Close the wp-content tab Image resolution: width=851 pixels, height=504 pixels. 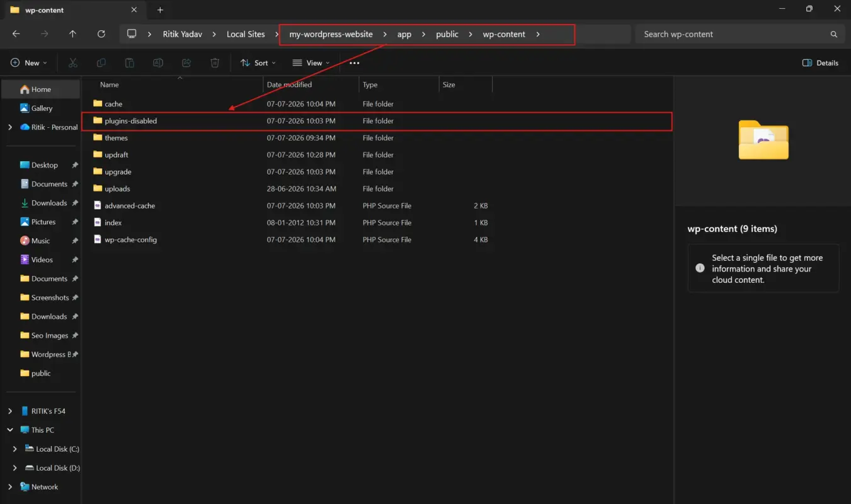click(x=133, y=10)
